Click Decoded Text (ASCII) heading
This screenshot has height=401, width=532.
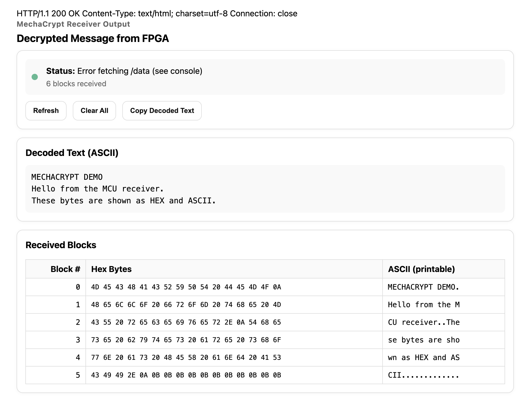72,153
